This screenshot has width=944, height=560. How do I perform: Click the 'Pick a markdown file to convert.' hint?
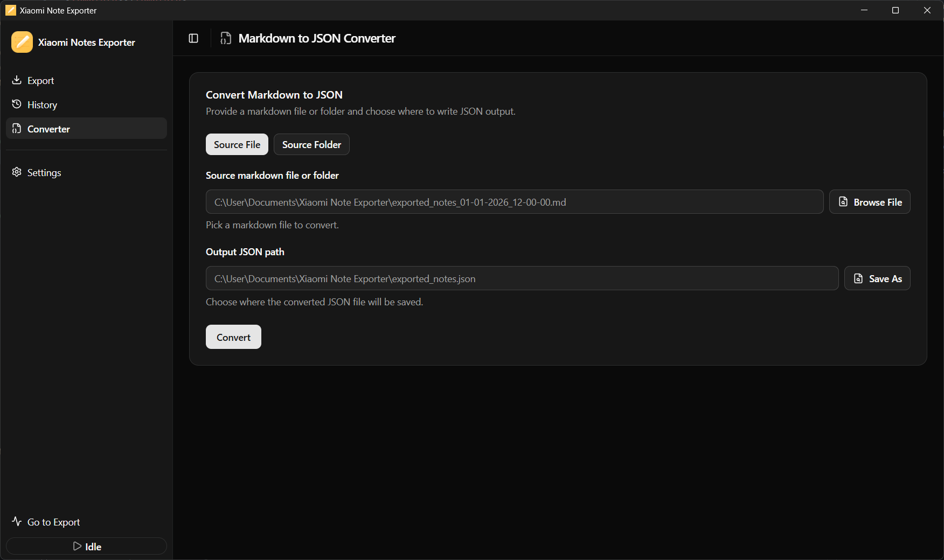point(272,225)
